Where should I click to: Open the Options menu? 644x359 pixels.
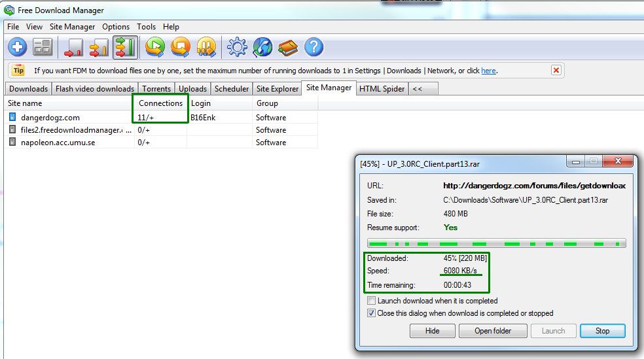pyautogui.click(x=116, y=27)
